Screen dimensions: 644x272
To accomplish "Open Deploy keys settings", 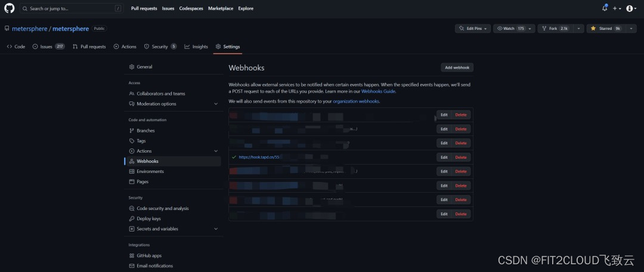I will point(172,218).
